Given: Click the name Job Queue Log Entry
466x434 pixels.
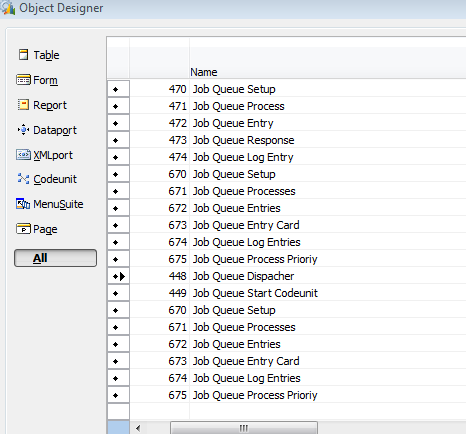Looking at the screenshot, I should [243, 157].
